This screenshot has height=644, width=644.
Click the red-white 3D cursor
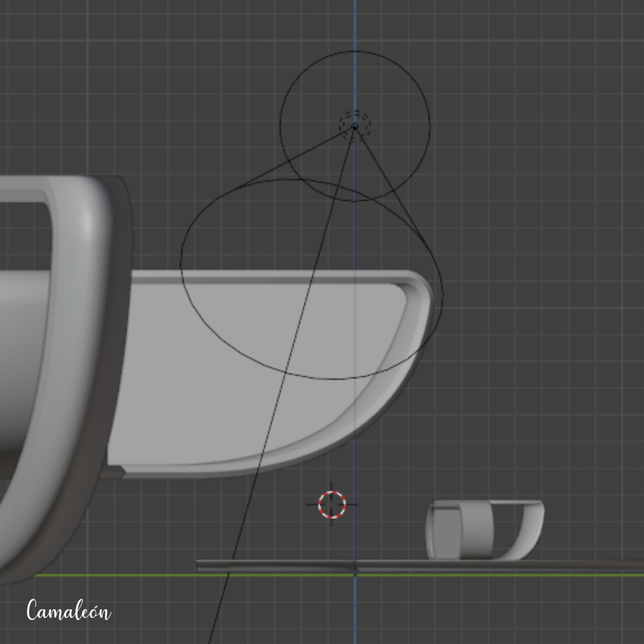pos(332,504)
